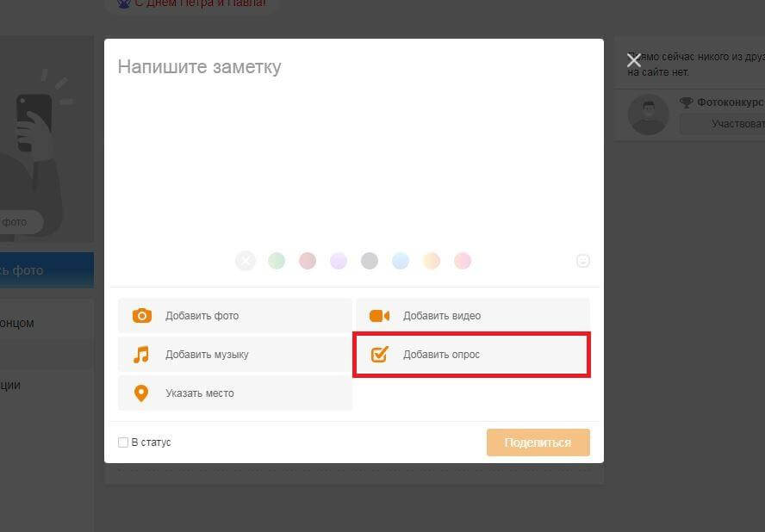Enable the "В статус" checkbox
Screen dimensions: 765x532
(123, 442)
